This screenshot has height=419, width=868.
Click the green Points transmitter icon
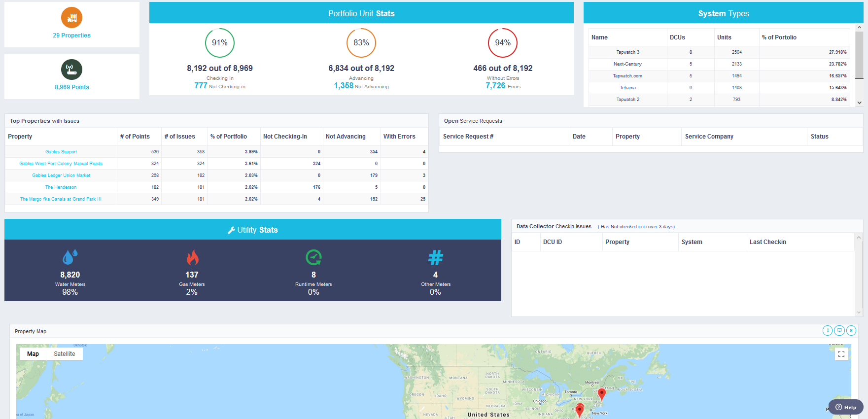point(72,70)
